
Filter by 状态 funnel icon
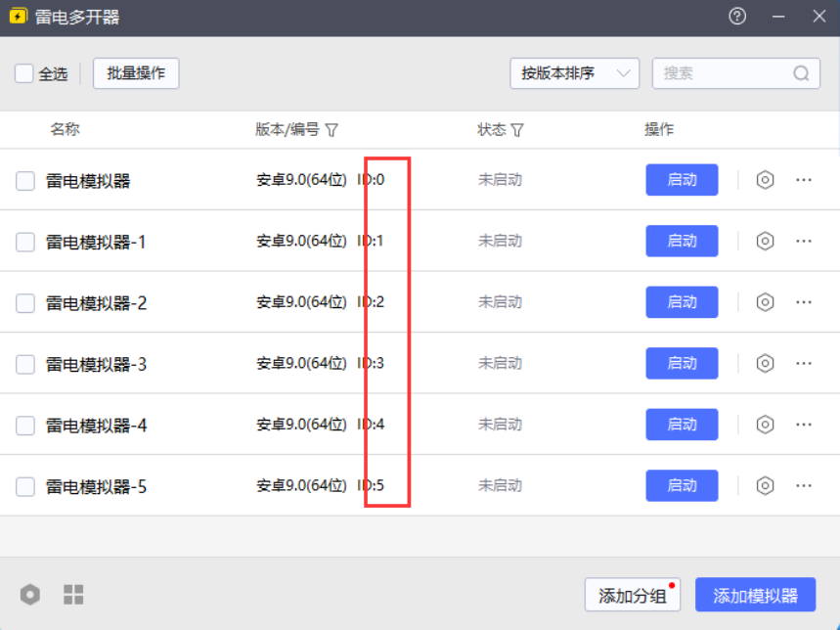(x=517, y=130)
